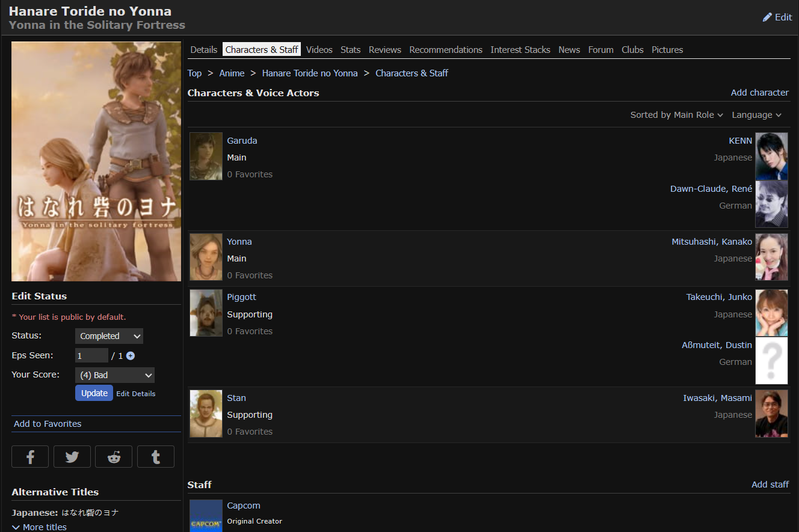Image resolution: width=799 pixels, height=532 pixels.
Task: Click the Update button
Action: (x=94, y=393)
